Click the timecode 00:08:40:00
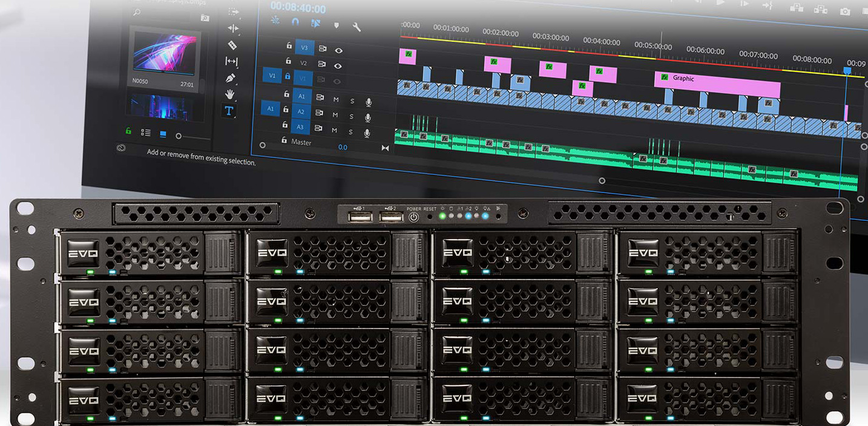The width and height of the screenshot is (868, 426). coord(298,8)
